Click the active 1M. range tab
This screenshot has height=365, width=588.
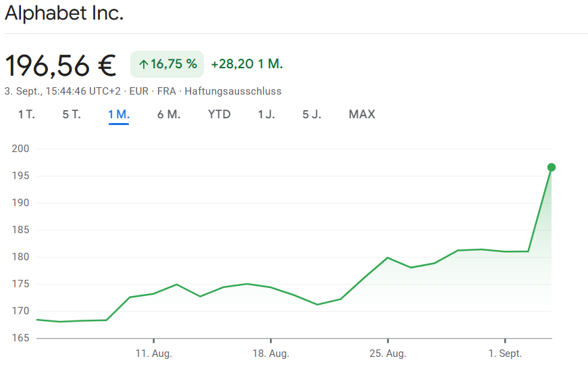point(119,114)
